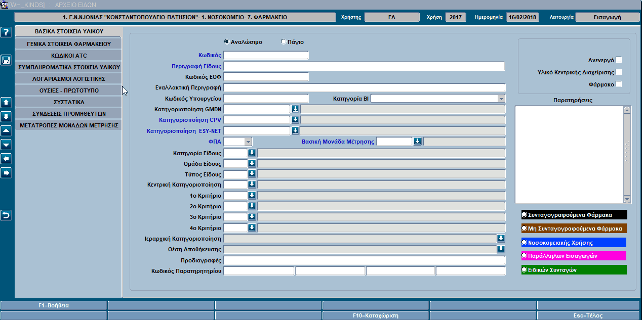644x320 pixels.
Task: Click into the Περιγραφή Είδους field
Action: pos(364,66)
